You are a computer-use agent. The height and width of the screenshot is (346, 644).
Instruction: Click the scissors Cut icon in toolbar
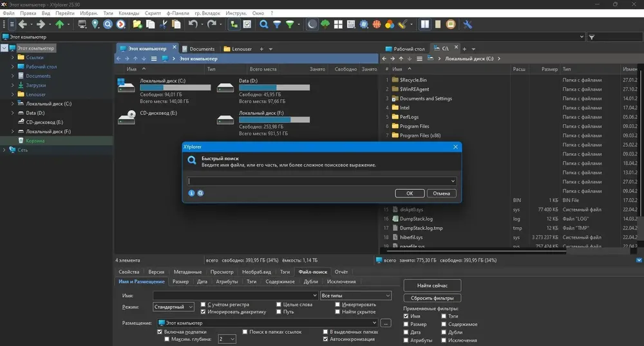(x=164, y=24)
